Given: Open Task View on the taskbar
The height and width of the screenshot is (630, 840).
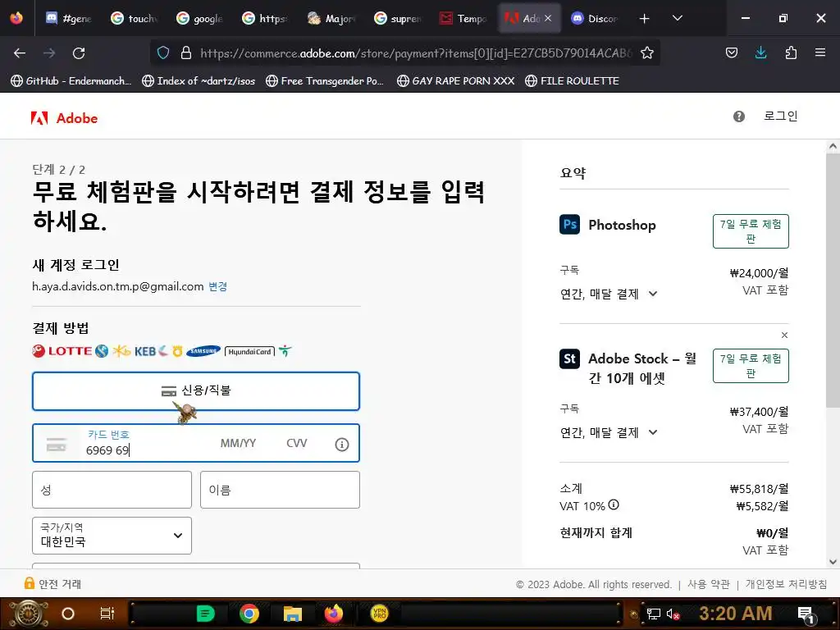Looking at the screenshot, I should [107, 614].
